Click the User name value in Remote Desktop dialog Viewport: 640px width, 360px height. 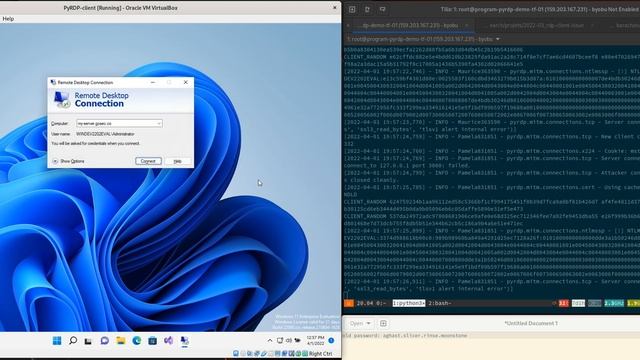pos(105,134)
